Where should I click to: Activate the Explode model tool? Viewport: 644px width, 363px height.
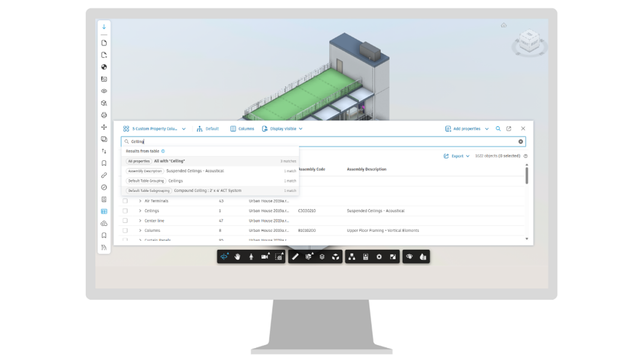[x=336, y=257]
